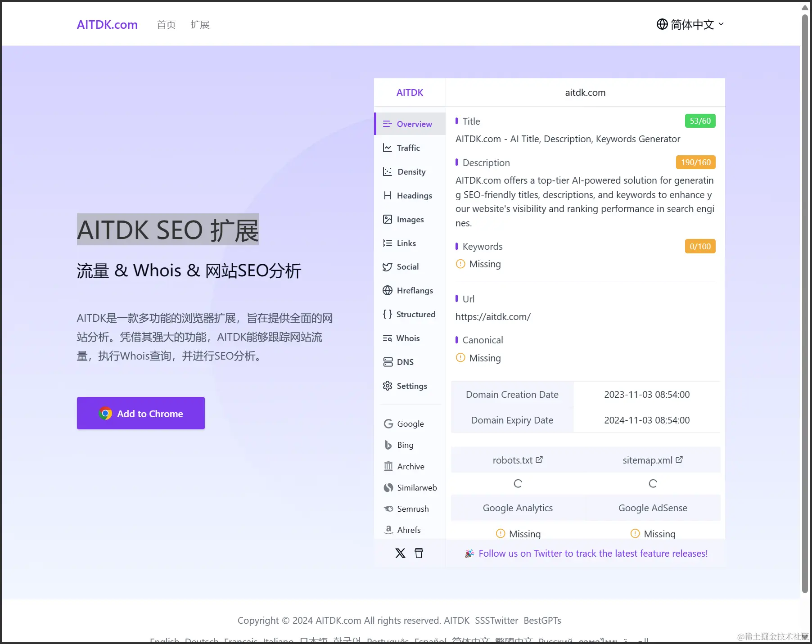Click the Whois search icon
Image resolution: width=812 pixels, height=644 pixels.
click(387, 338)
